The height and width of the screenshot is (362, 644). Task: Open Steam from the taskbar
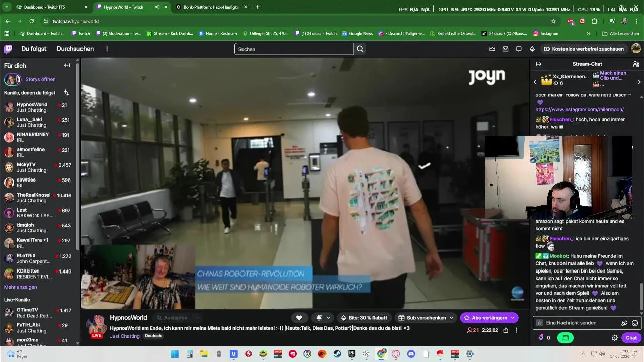pos(337,354)
